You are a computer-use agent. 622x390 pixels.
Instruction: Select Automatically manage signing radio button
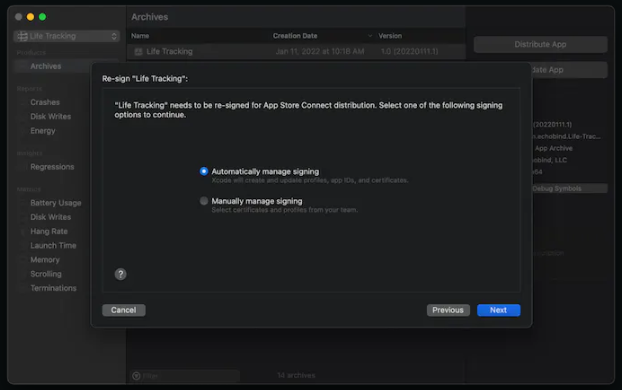pos(203,171)
